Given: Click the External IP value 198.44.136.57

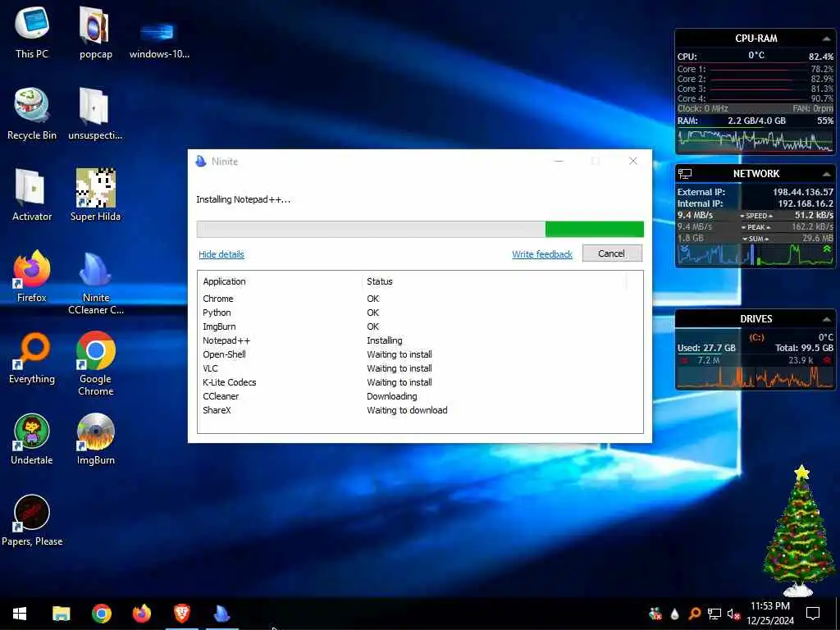Looking at the screenshot, I should (x=802, y=192).
